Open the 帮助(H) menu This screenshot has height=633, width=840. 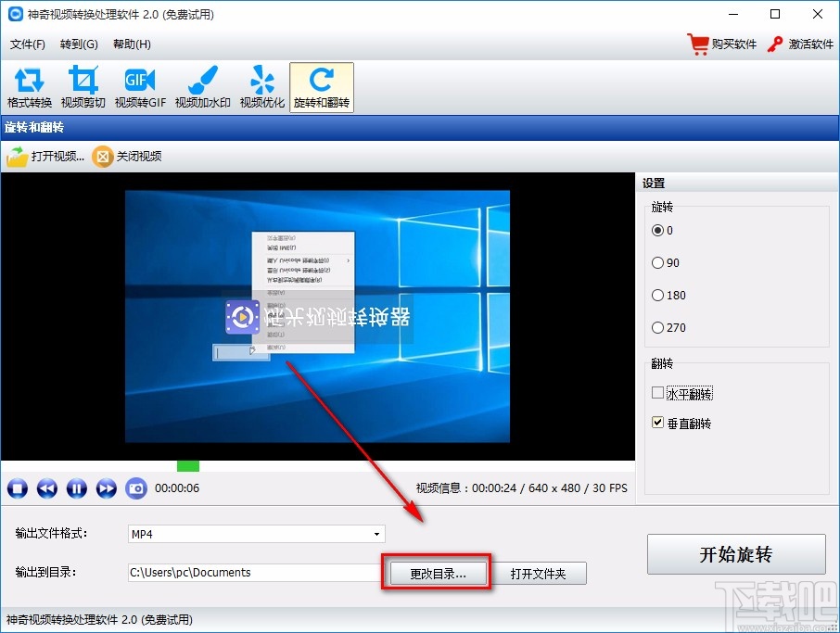coord(132,44)
